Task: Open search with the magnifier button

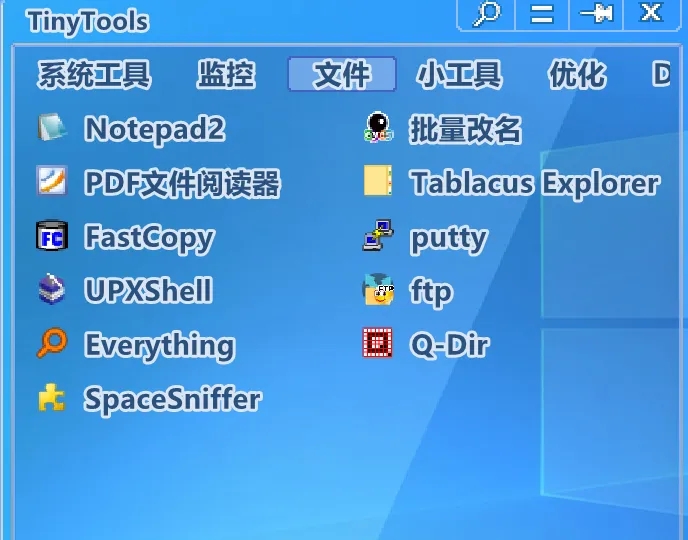Action: pos(486,14)
